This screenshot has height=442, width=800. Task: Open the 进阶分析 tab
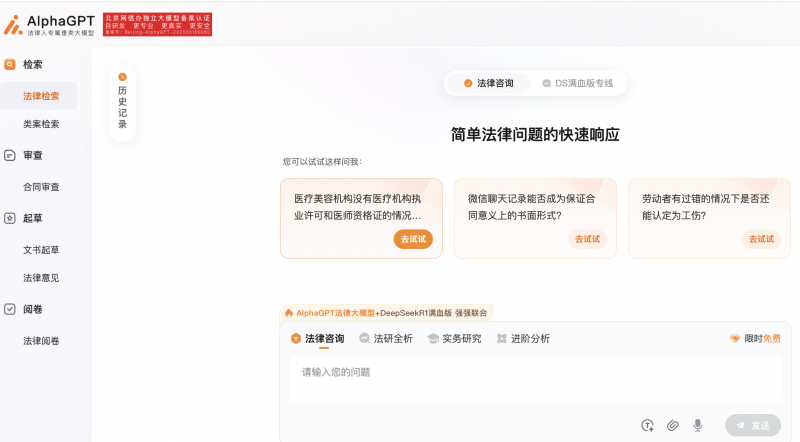pos(523,339)
